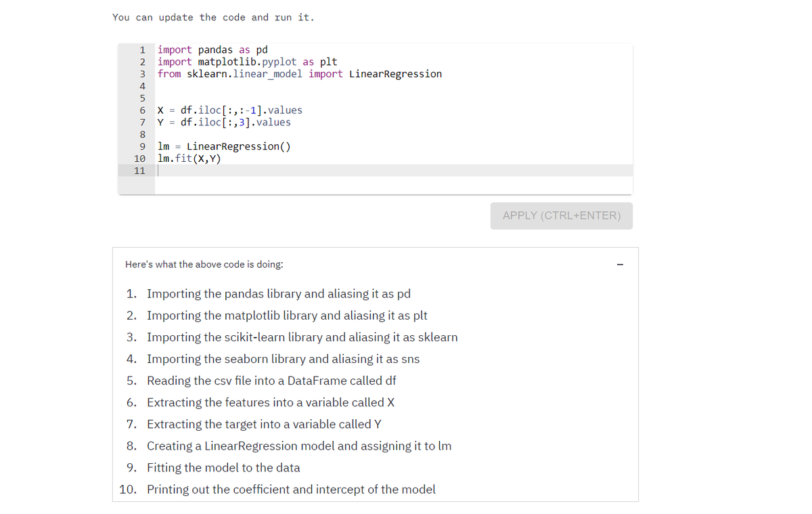Select the Y = df.iloc line
This screenshot has width=812, height=514.
point(224,122)
